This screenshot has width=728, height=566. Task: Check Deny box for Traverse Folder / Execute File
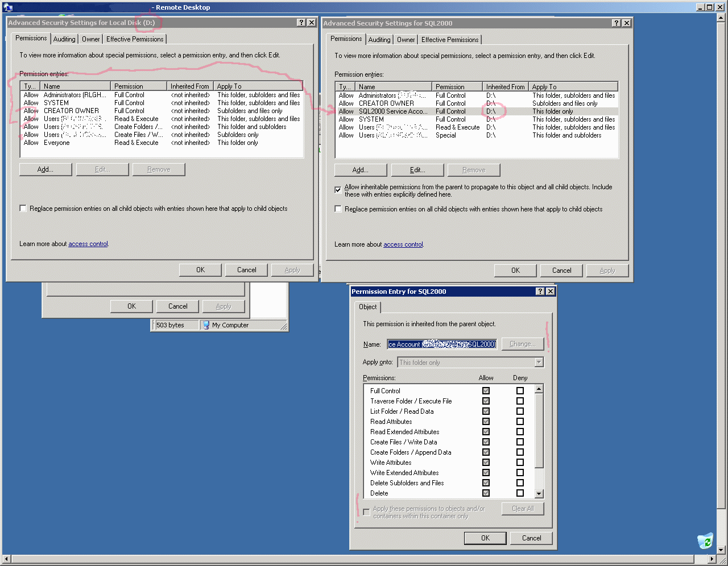pyautogui.click(x=520, y=401)
